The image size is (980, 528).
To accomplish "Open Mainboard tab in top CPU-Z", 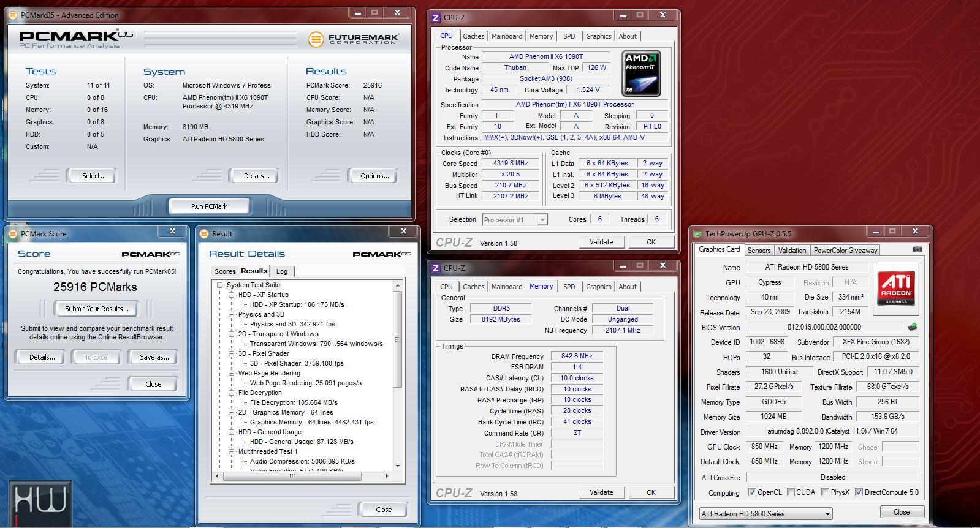I will click(x=507, y=36).
